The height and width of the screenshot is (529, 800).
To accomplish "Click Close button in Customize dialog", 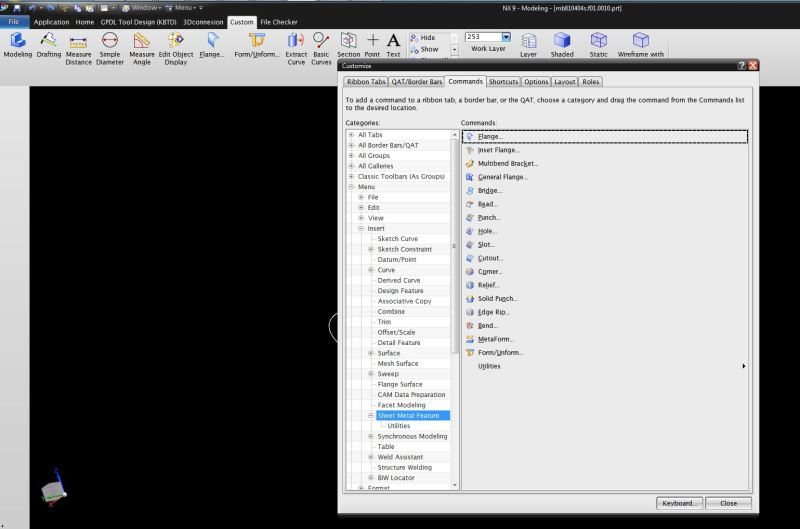I will tap(728, 503).
